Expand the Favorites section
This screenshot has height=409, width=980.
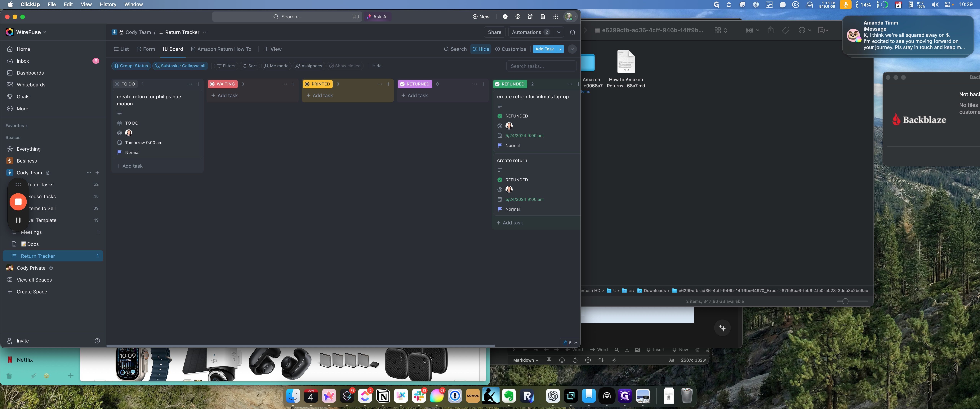coord(16,126)
